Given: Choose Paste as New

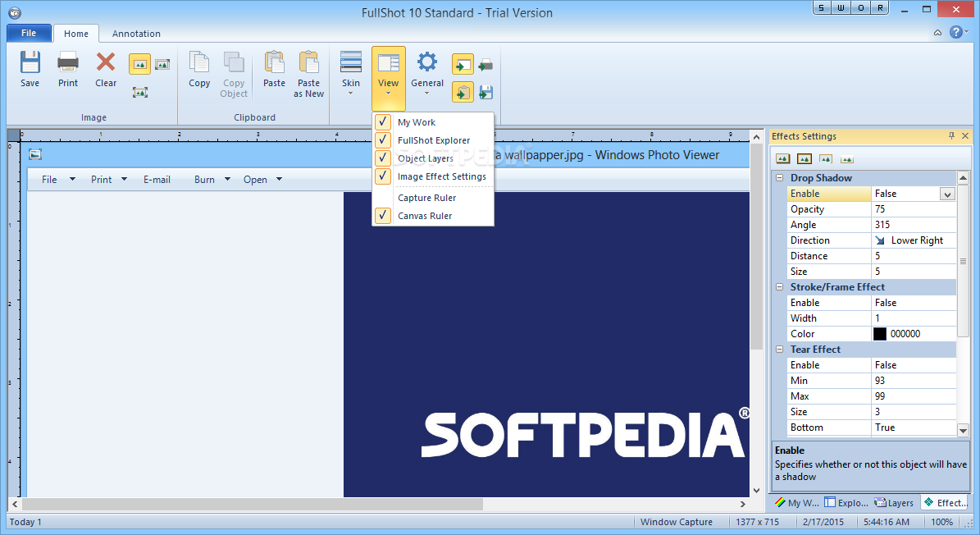Looking at the screenshot, I should [308, 74].
